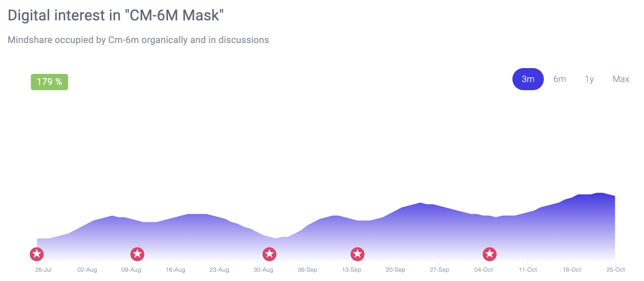Click the Mindshare subtitle text
Image resolution: width=644 pixels, height=281 pixels.
(138, 40)
